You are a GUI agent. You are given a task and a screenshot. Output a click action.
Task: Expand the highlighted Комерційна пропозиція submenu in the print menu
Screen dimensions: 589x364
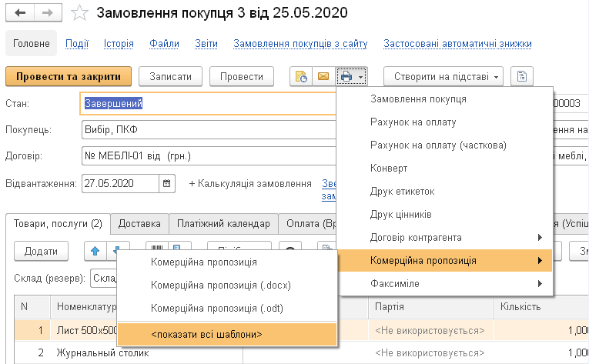pos(540,260)
